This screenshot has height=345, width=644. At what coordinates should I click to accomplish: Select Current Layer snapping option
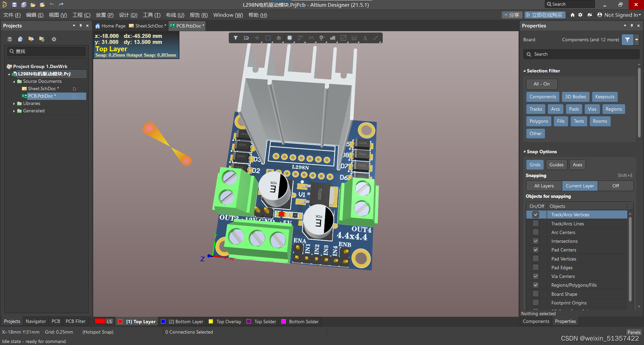pos(580,186)
